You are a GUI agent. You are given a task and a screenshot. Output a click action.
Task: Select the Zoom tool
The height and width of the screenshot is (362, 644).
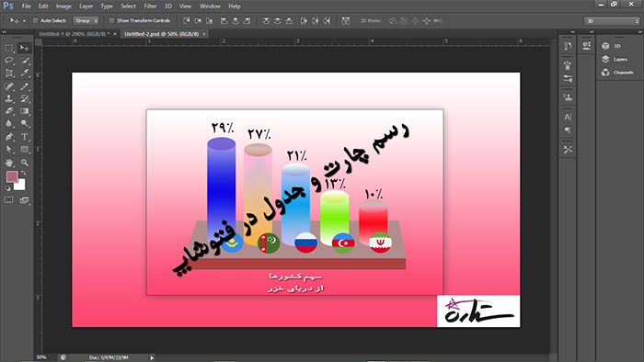coord(24,163)
